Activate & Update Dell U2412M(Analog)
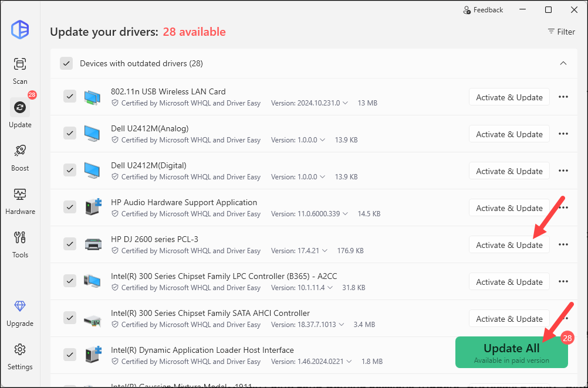The image size is (588, 388). tap(509, 134)
